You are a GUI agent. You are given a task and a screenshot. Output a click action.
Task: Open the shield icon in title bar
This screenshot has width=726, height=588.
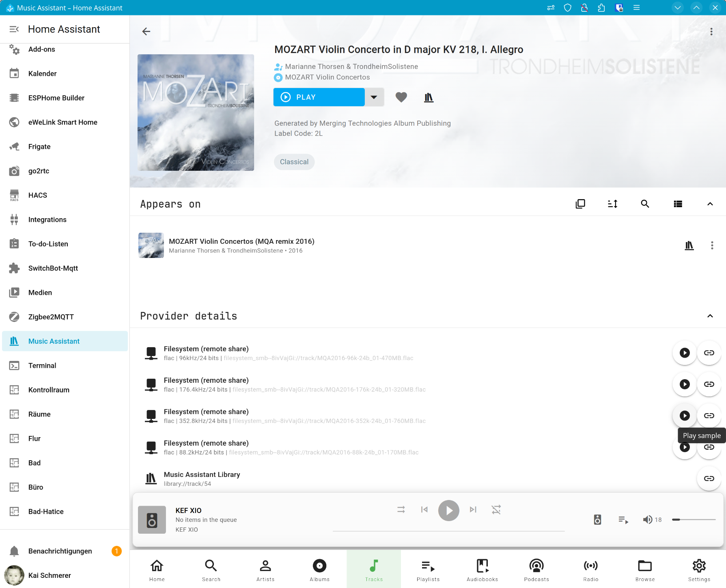[x=568, y=8]
